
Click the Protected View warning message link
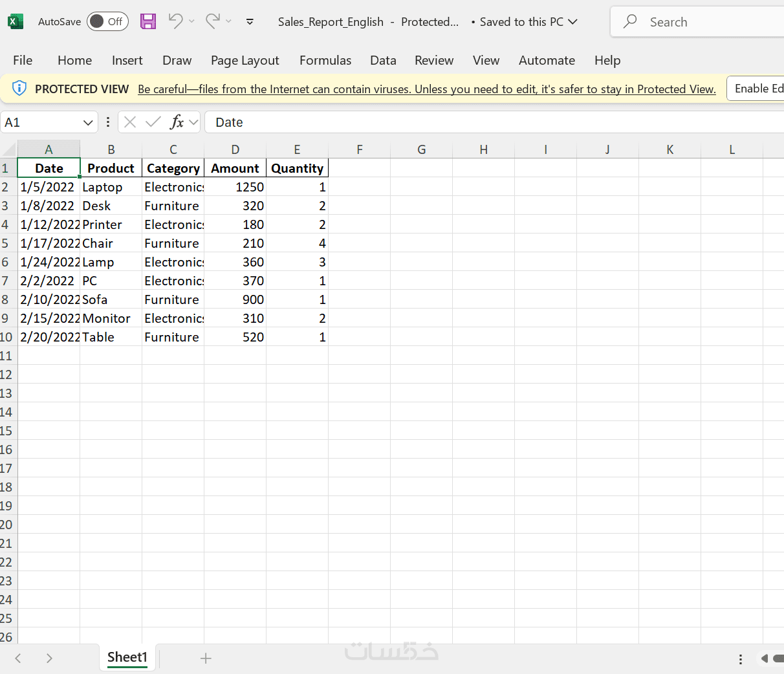(x=427, y=89)
